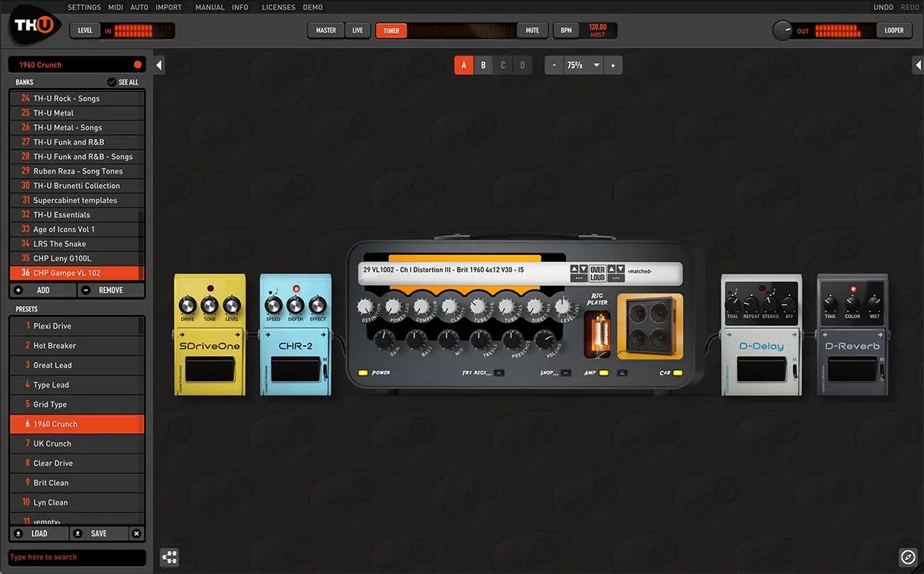Click the plus zoom-in icon
This screenshot has height=574, width=924.
[x=613, y=65]
